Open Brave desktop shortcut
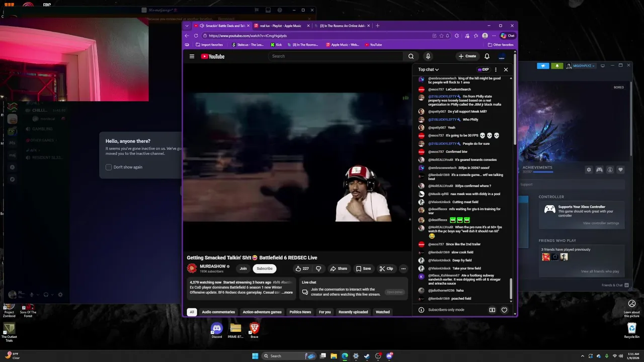Screen dimensions: 644x362 (254, 330)
